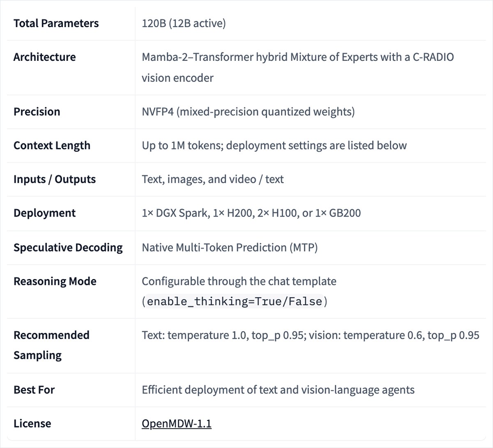Select the 120B (12B active) value
493x448 pixels.
tap(184, 23)
